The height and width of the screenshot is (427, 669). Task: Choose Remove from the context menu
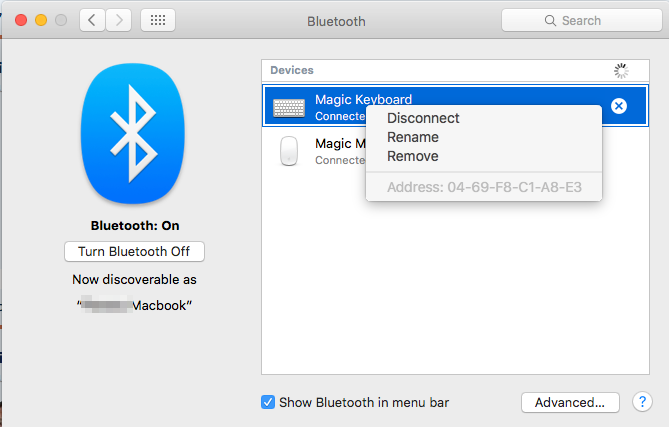[413, 156]
